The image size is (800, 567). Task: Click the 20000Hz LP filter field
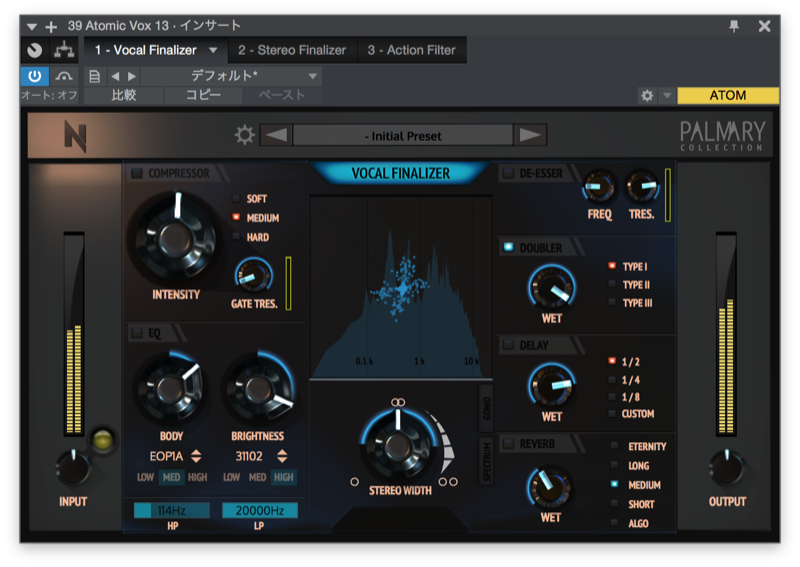(260, 510)
